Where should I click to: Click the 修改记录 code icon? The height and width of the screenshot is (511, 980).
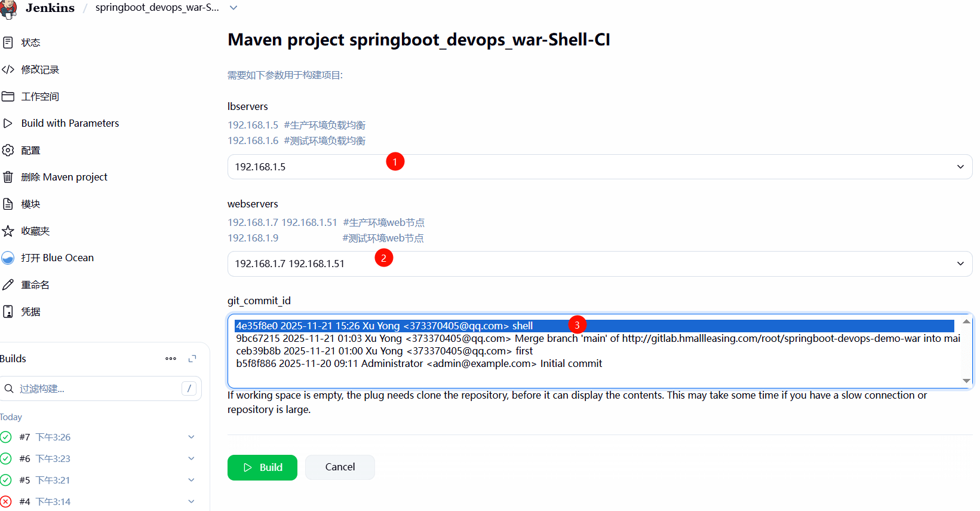tap(8, 69)
